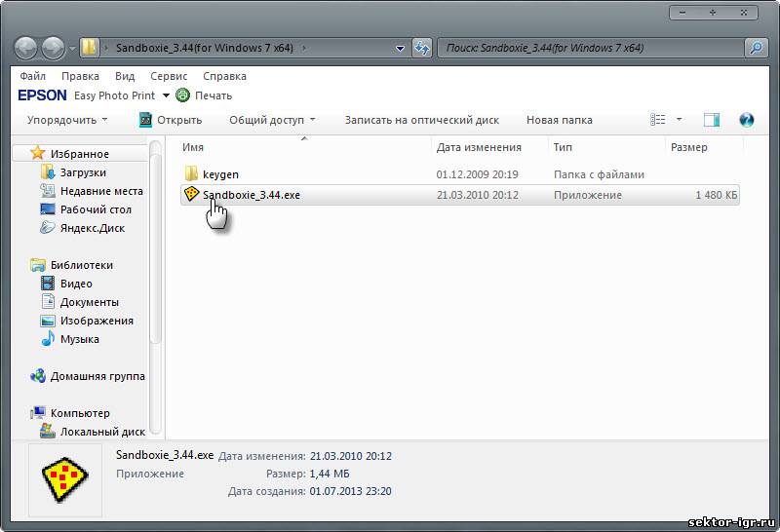The width and height of the screenshot is (780, 532).
Task: Click the Открыть toolbar button
Action: [170, 120]
